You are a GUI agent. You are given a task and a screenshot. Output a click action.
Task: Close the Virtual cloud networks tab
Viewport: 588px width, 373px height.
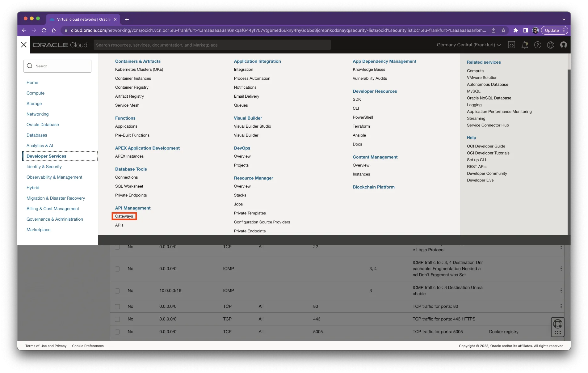click(115, 19)
